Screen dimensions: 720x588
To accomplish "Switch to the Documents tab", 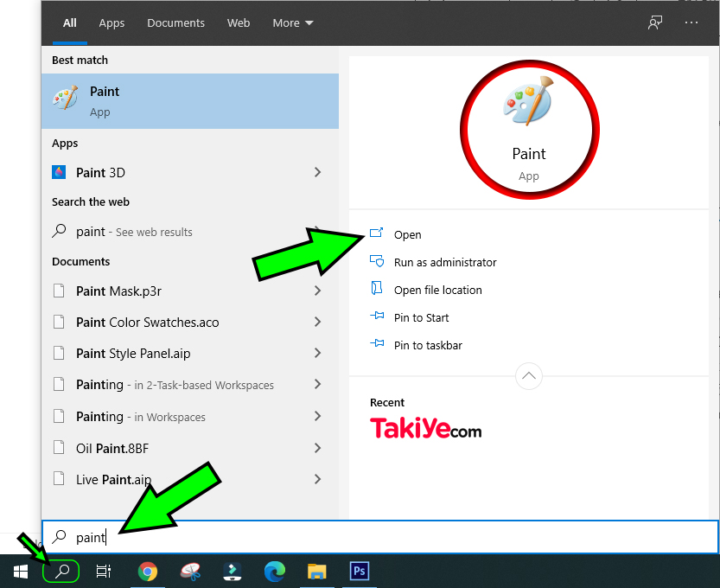I will tap(175, 23).
